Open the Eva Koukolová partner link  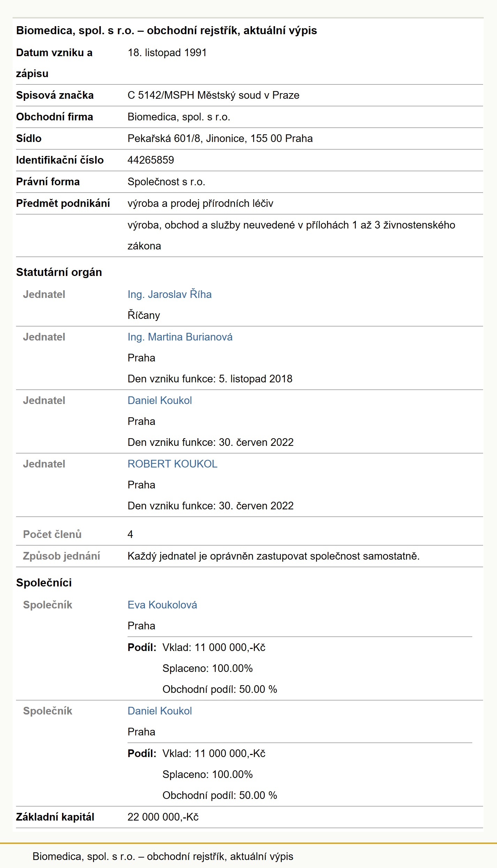[162, 605]
